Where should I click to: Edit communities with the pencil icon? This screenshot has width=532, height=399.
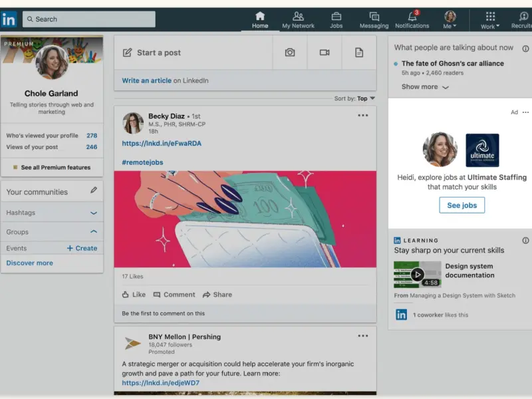point(94,191)
